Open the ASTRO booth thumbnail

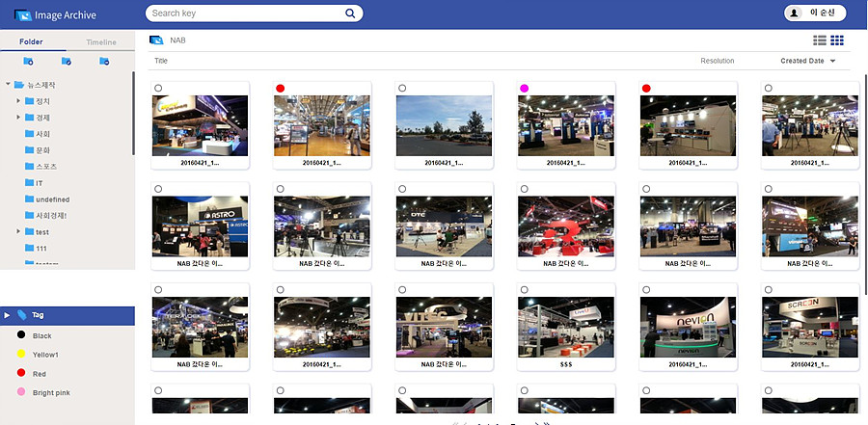(x=200, y=226)
